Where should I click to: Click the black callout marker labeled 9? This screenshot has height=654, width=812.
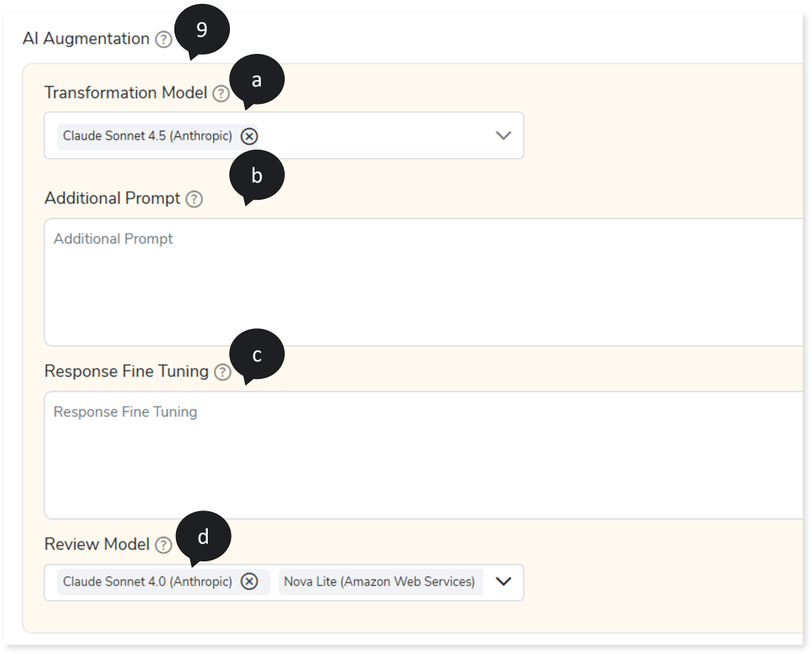[x=201, y=30]
